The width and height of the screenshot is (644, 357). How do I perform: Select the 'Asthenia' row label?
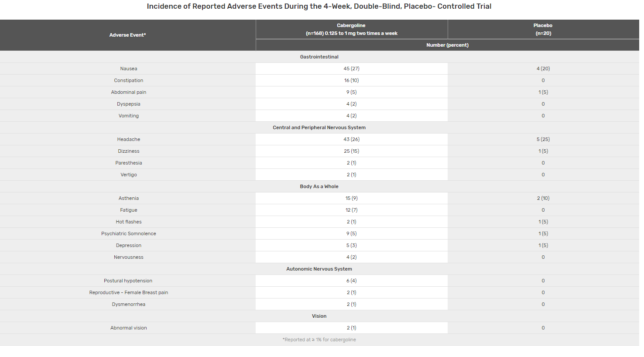tap(129, 198)
